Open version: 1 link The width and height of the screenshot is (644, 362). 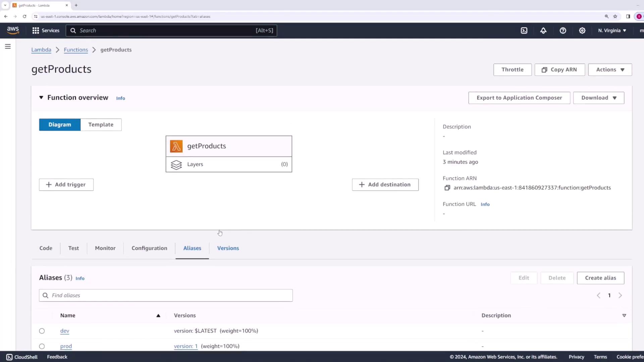coord(186,346)
